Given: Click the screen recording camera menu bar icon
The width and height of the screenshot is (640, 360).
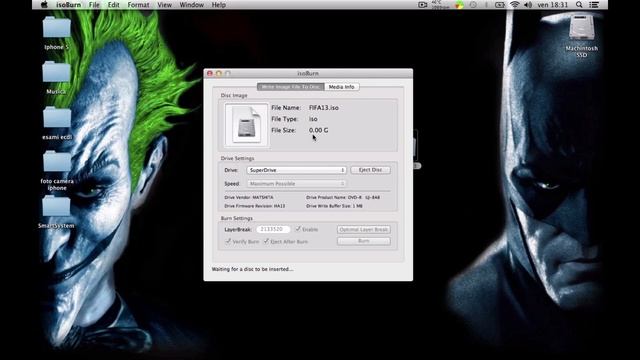Looking at the screenshot, I should (422, 5).
